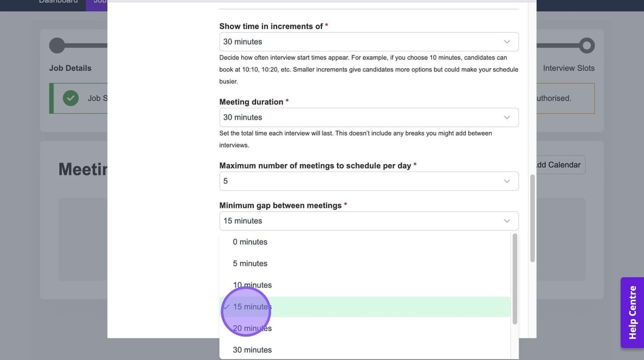Pick the 10 minutes option
The height and width of the screenshot is (360, 644).
253,285
